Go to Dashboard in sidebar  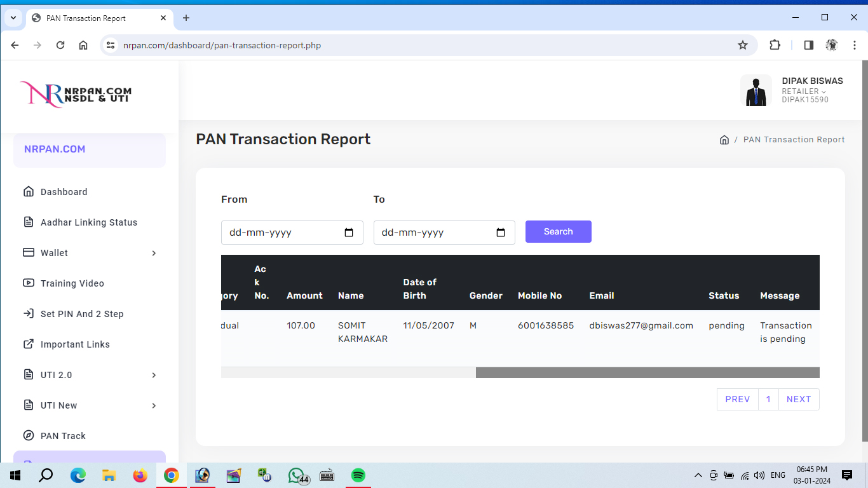click(x=64, y=192)
